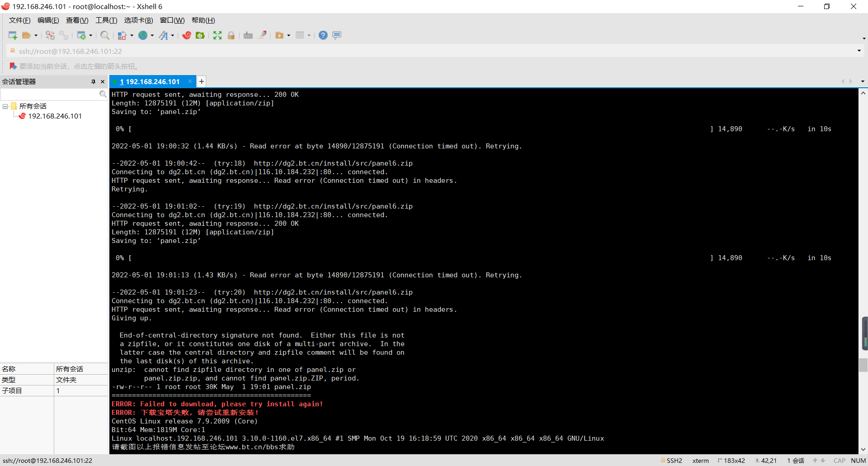Expand the Properties dropdown arrow
Image resolution: width=868 pixels, height=466 pixels.
pos(91,35)
